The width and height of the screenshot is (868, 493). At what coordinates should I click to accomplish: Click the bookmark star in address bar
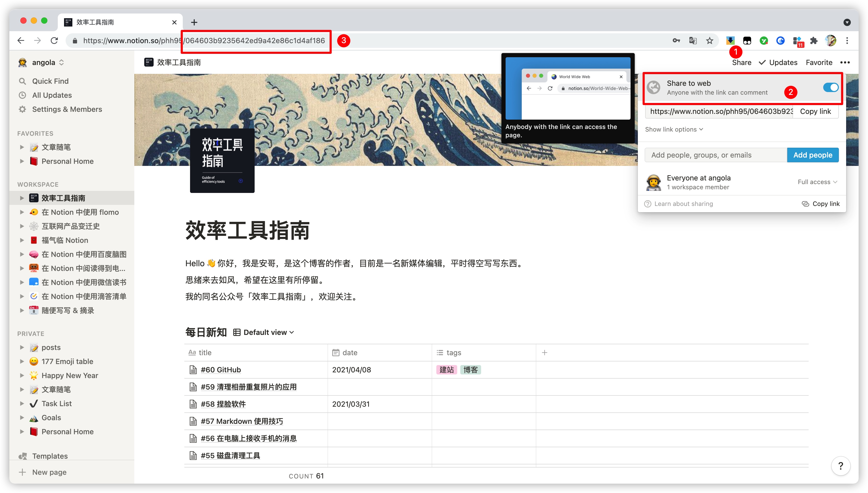pos(709,41)
